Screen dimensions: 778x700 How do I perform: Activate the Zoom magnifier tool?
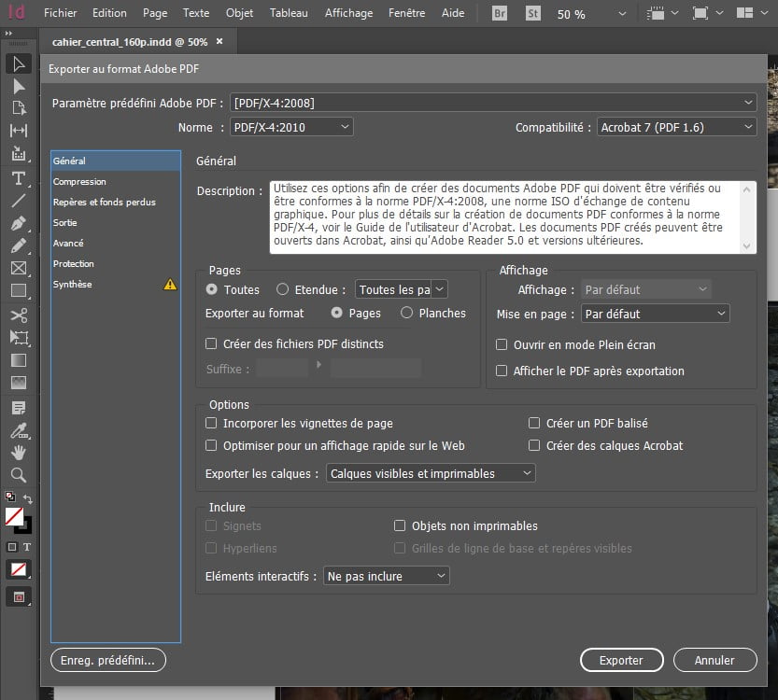pos(18,475)
